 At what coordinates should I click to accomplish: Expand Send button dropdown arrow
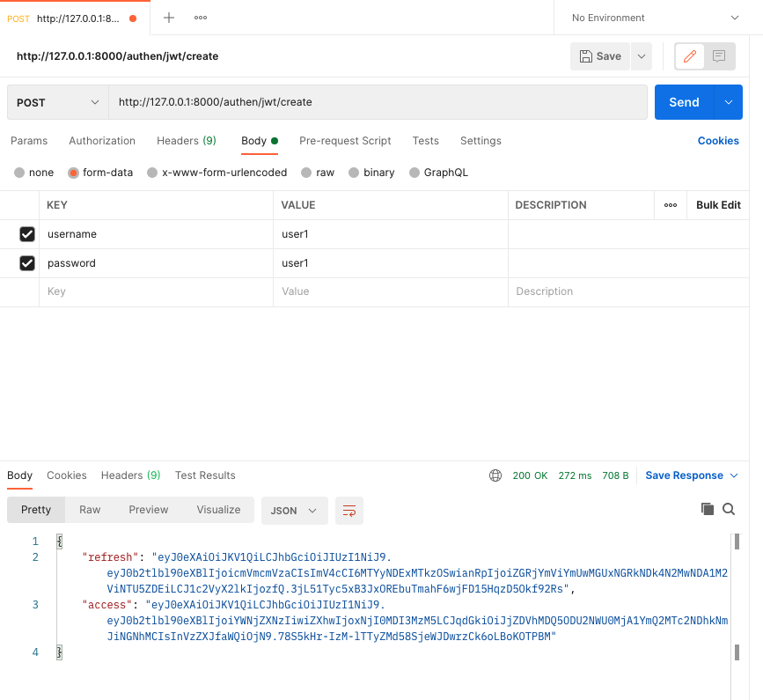[729, 102]
